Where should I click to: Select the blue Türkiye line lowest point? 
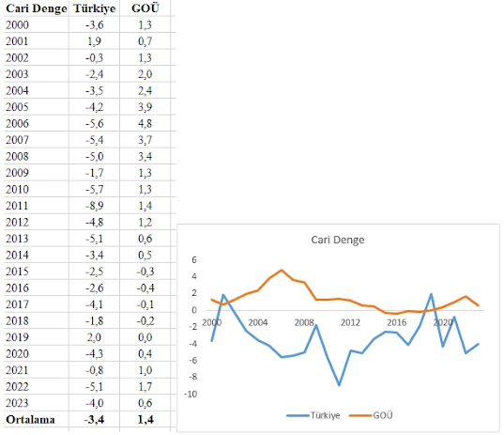click(339, 384)
